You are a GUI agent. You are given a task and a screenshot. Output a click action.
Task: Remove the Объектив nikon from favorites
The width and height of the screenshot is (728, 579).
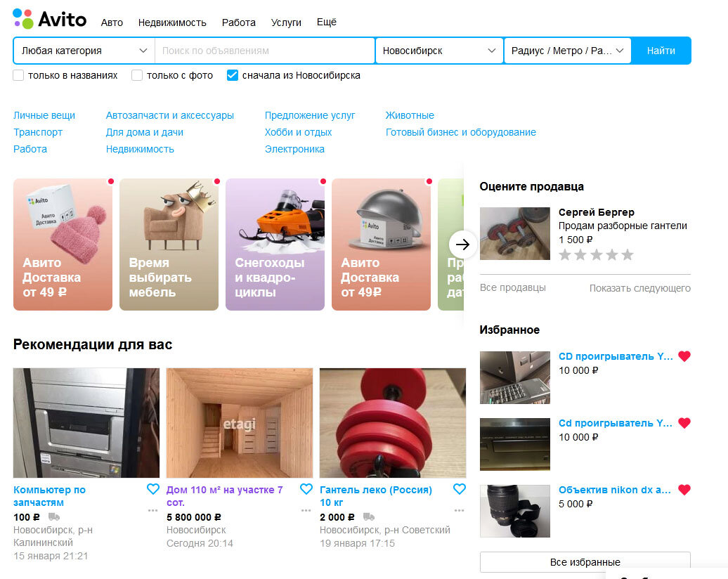[684, 490]
